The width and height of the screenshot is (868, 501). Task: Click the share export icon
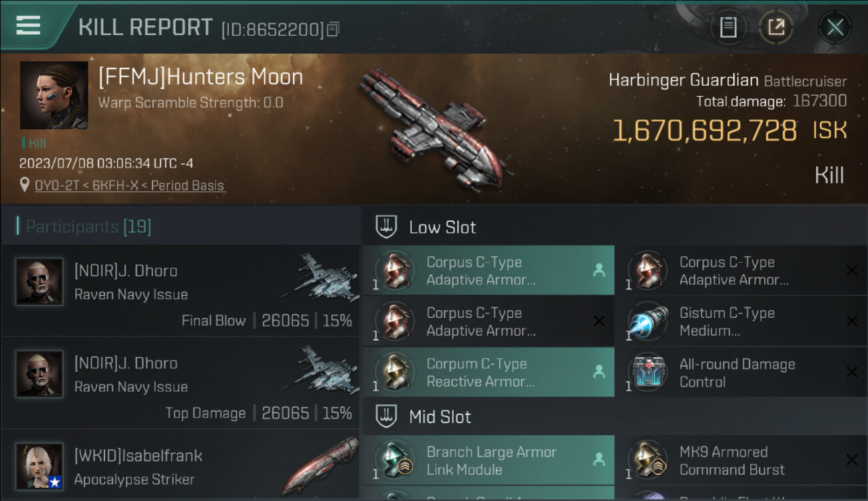coord(776,27)
